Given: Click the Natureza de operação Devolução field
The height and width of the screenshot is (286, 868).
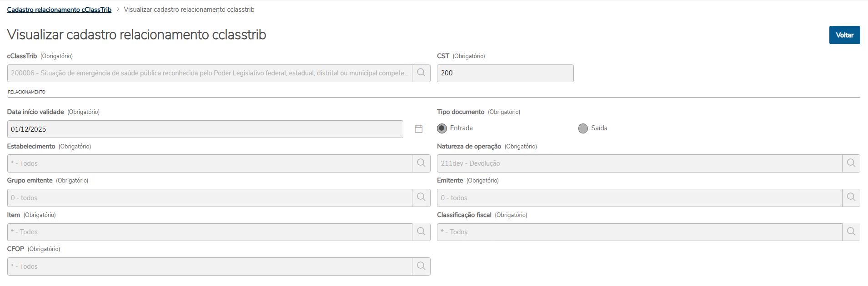Looking at the screenshot, I should click(x=639, y=163).
